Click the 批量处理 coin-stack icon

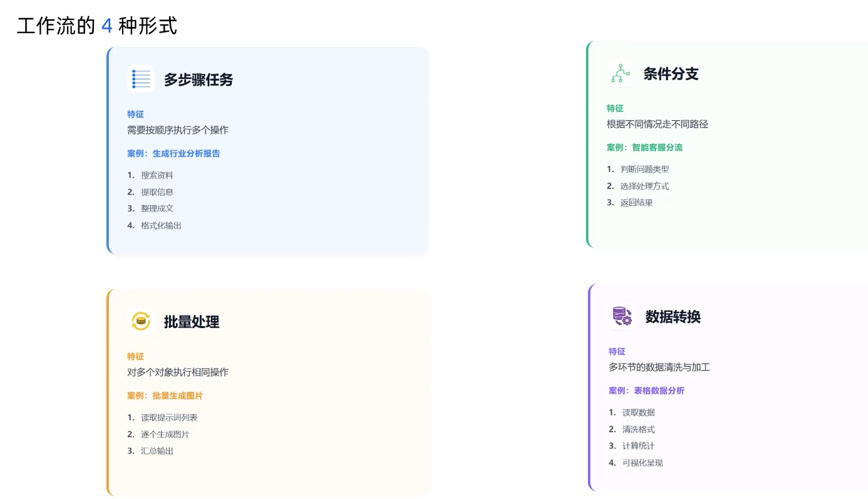click(x=141, y=321)
